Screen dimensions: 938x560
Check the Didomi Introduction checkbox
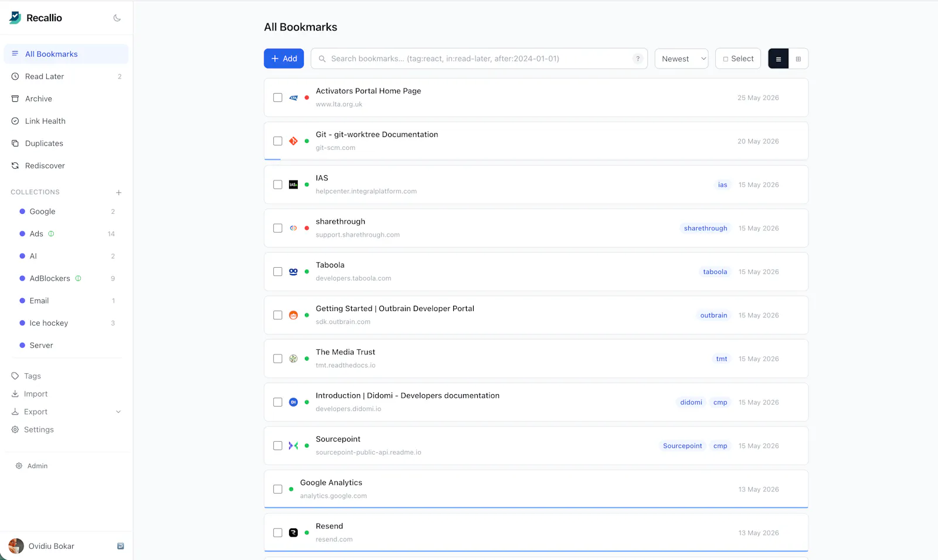pos(278,402)
